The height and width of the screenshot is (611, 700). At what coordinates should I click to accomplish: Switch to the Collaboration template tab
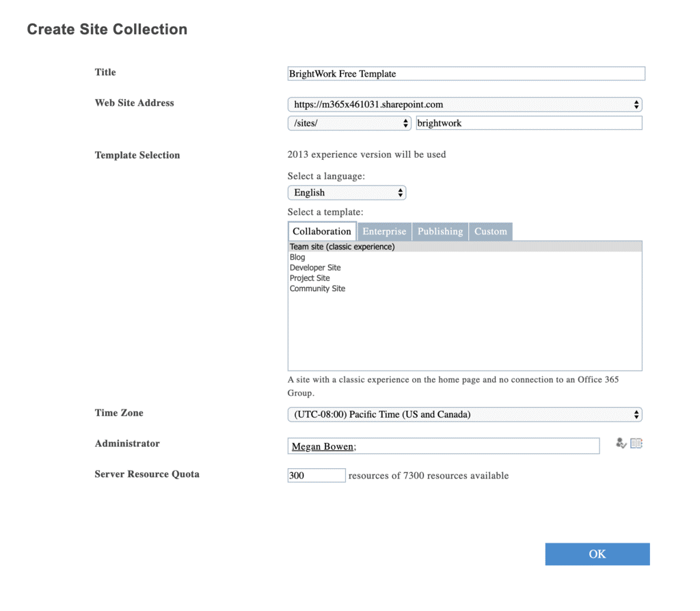pyautogui.click(x=322, y=232)
